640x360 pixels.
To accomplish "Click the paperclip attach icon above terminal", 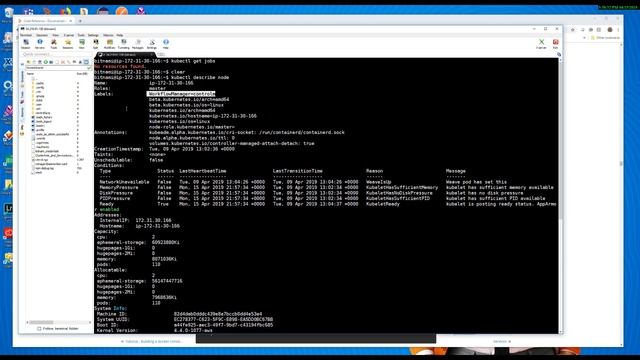I will [559, 54].
